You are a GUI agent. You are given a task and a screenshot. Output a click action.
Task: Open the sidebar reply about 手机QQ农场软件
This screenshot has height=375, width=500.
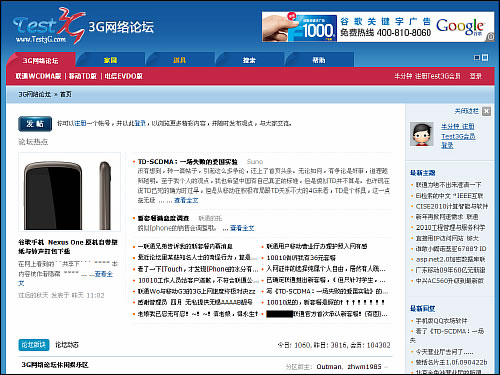coord(441,321)
